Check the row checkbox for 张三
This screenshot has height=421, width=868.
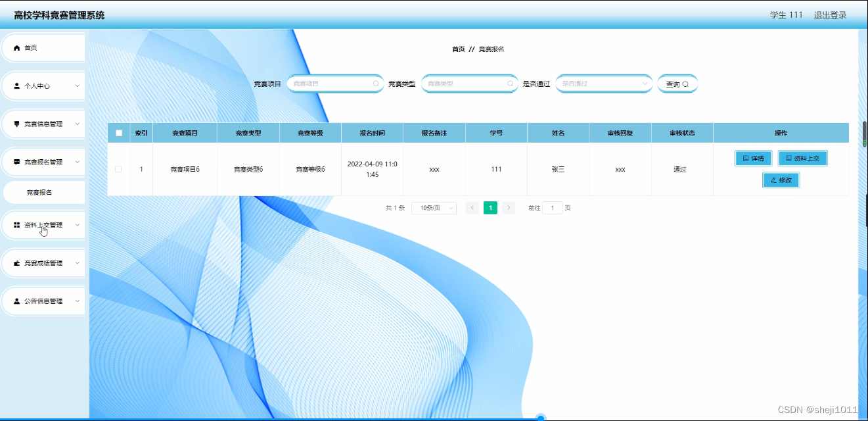pyautogui.click(x=119, y=168)
